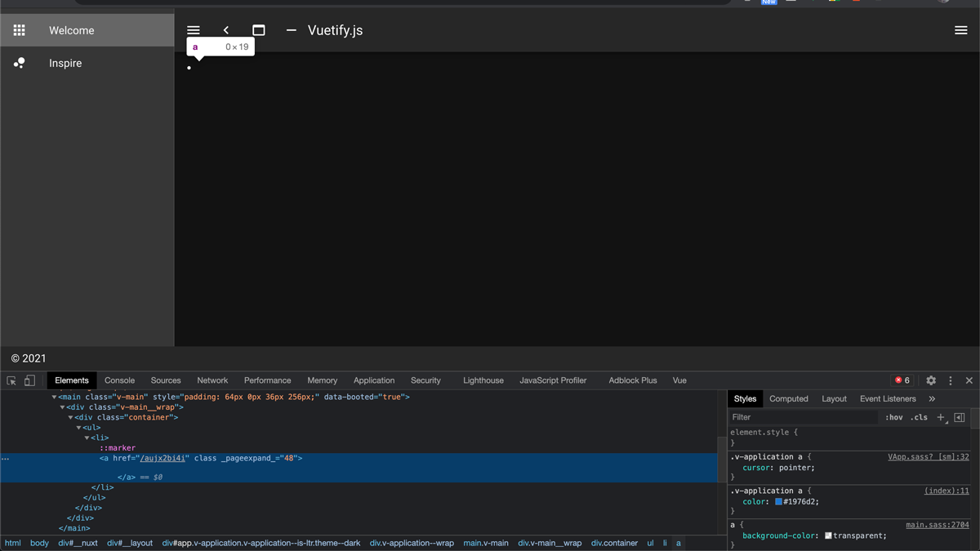Collapse the div.container node in Elements panel
The image size is (980, 551).
pyautogui.click(x=71, y=417)
